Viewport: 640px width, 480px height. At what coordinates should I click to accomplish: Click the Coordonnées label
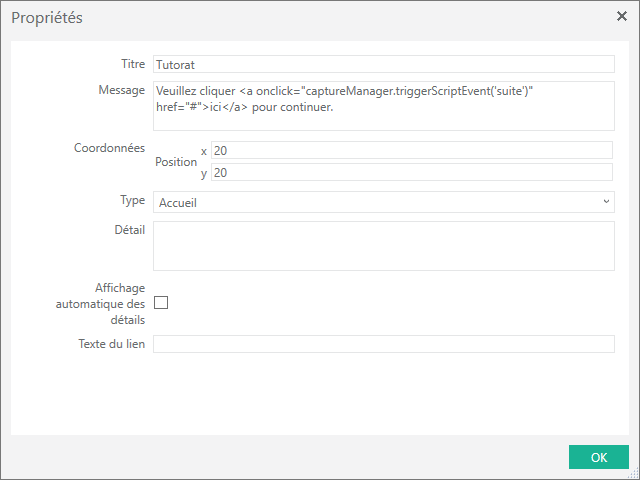click(109, 148)
